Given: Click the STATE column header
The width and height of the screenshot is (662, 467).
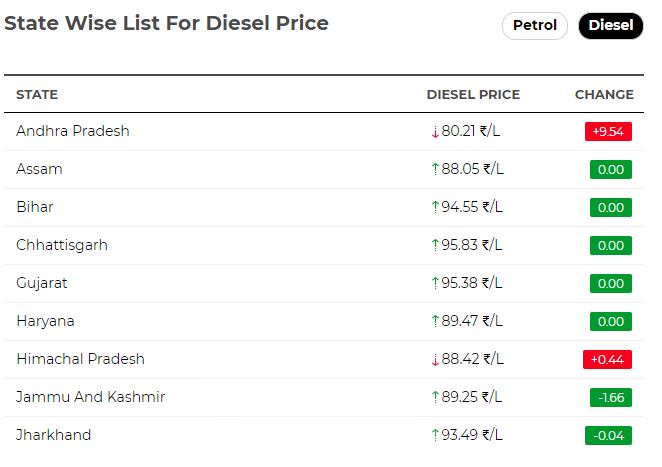Looking at the screenshot, I should coord(37,95).
